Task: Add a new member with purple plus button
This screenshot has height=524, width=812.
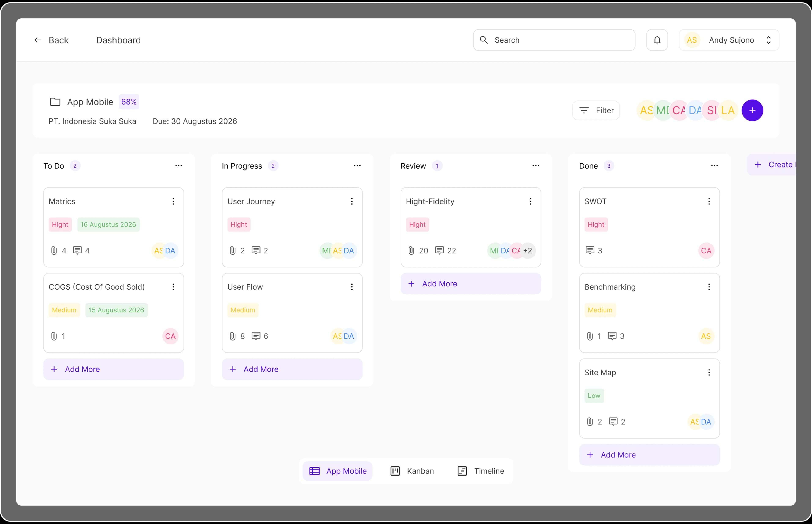Action: (x=752, y=110)
